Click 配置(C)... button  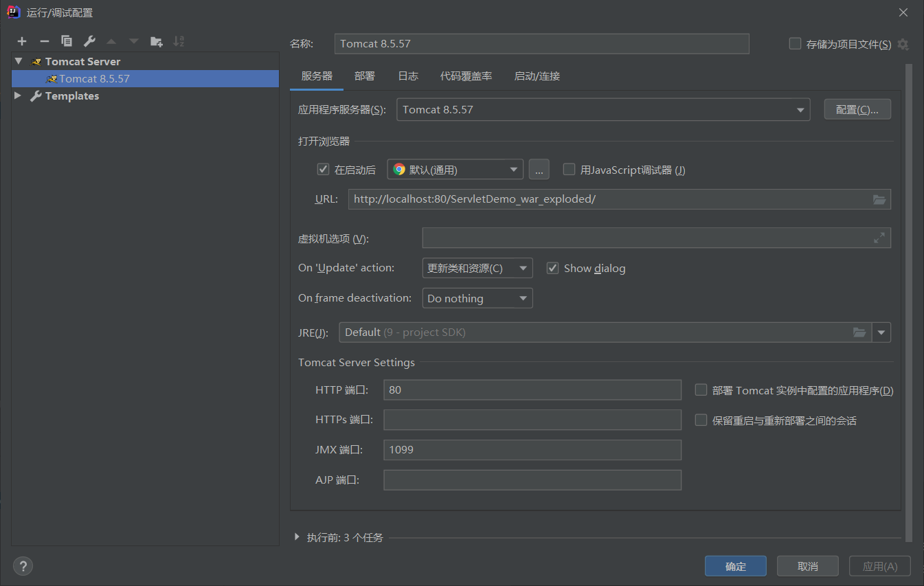point(857,109)
